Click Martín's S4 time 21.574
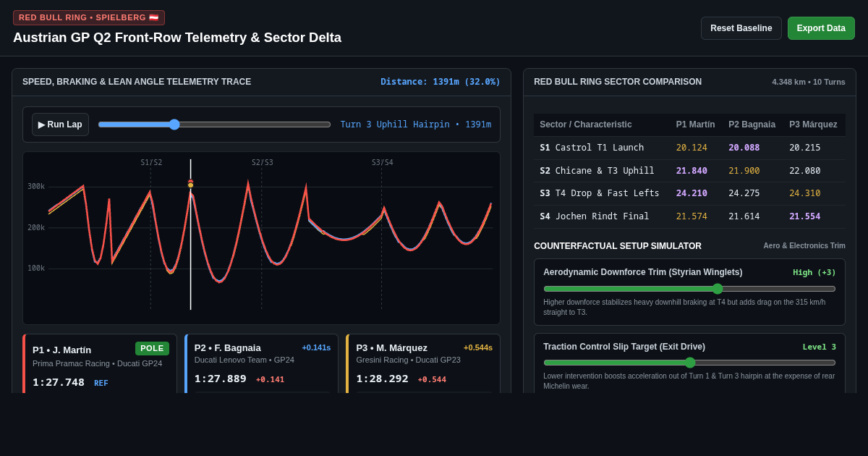Screen dimensions: 868x456 click(692, 216)
